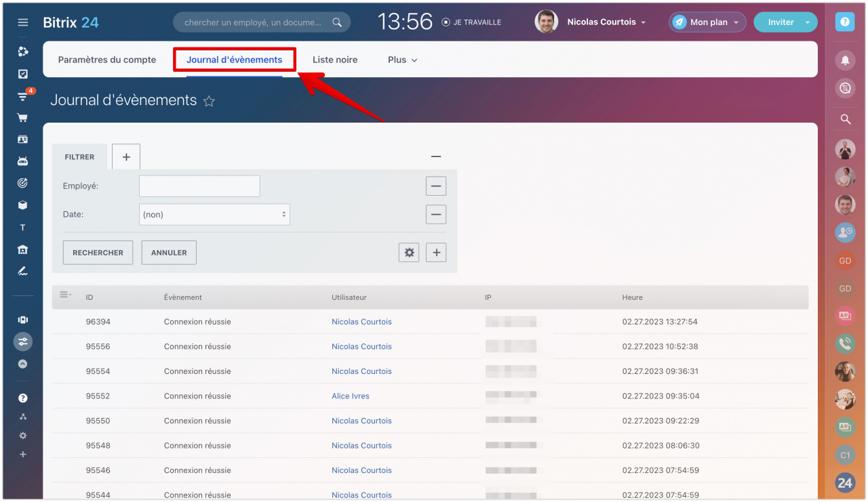Open the hamburger main menu
Viewport: 868px width, 502px height.
(x=22, y=22)
